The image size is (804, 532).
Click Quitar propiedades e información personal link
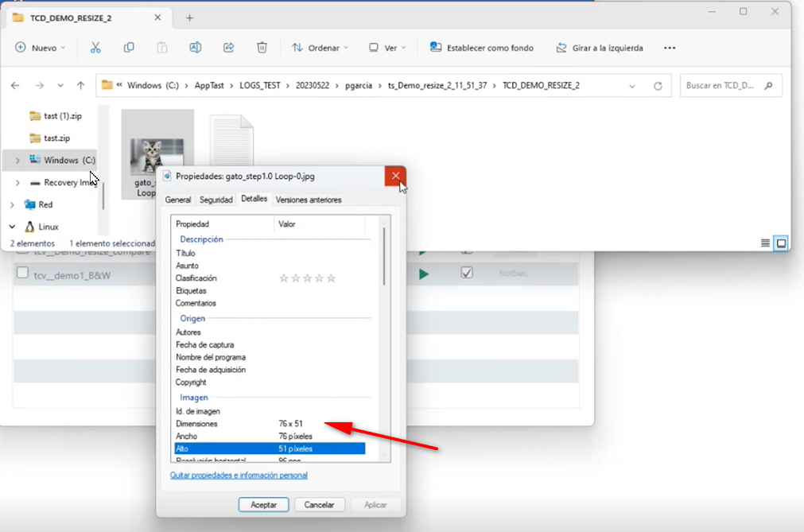tap(239, 476)
